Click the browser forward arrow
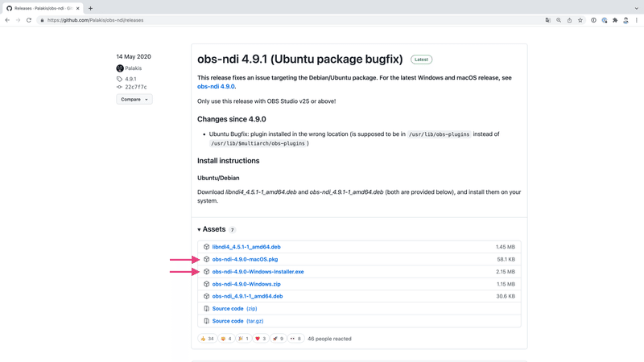Screen dimensions: 644x362 18,20
